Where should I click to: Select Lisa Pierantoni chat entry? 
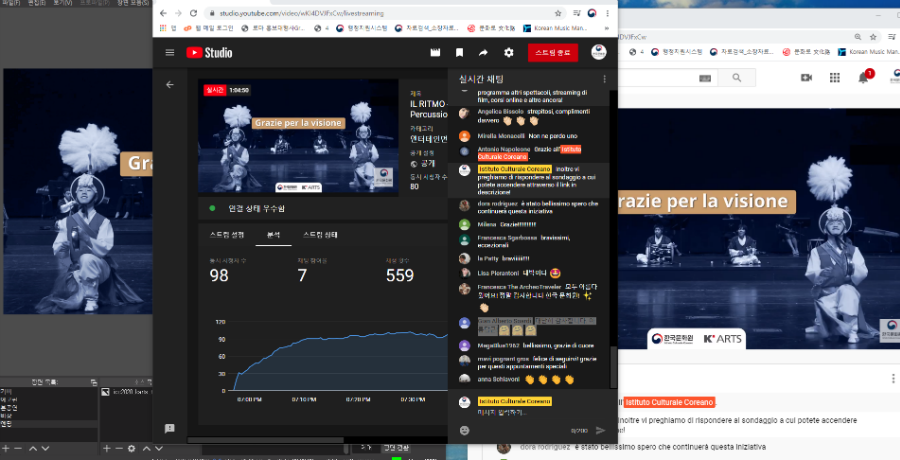pos(529,273)
